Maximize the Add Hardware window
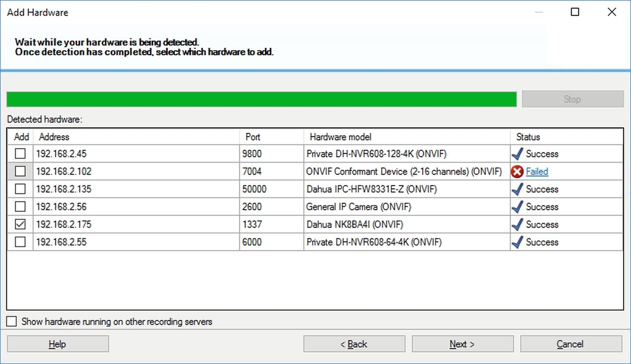Viewport: 631px width, 364px height. [x=575, y=12]
